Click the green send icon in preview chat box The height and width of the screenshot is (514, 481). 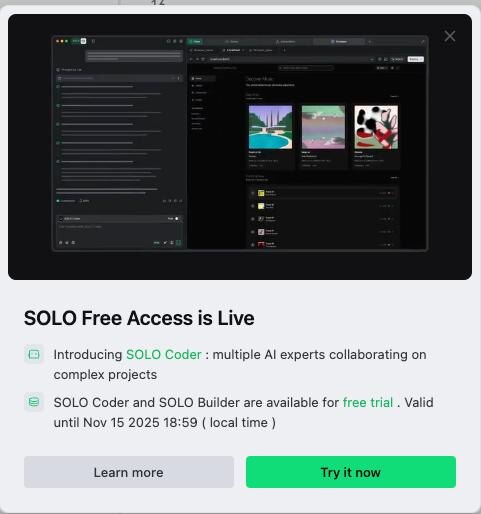coord(178,242)
